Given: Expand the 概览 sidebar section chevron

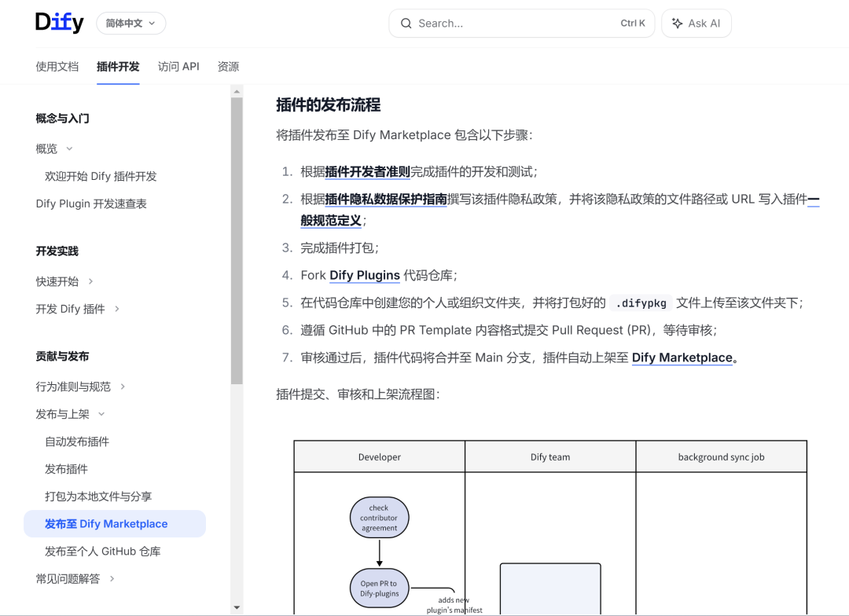Looking at the screenshot, I should (x=69, y=148).
